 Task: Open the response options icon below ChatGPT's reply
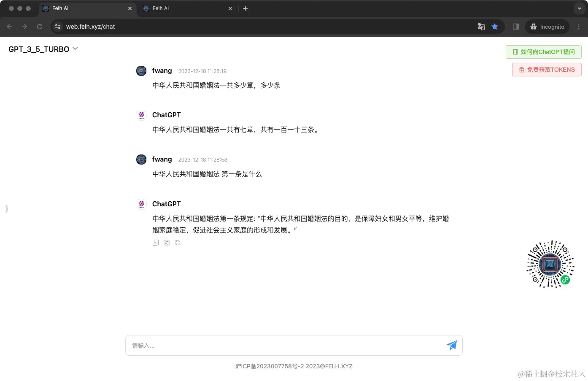[167, 243]
